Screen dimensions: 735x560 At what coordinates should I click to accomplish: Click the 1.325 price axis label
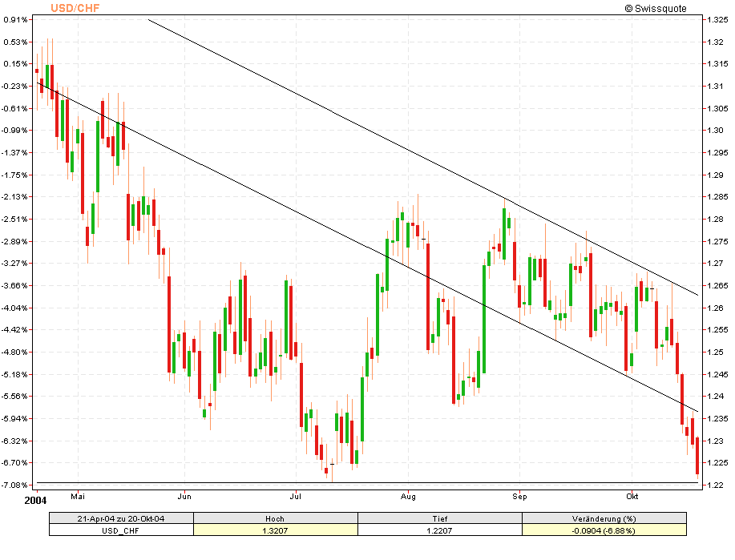pyautogui.click(x=717, y=20)
